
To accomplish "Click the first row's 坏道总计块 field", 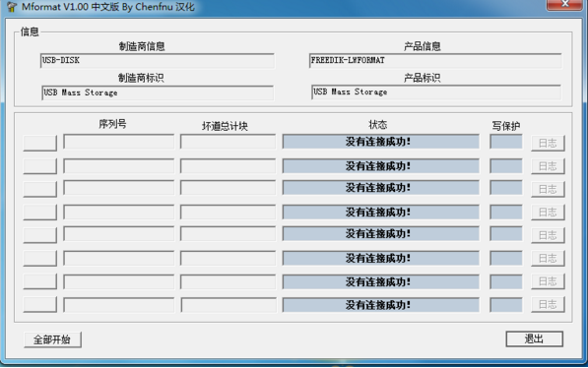I will pos(228,142).
